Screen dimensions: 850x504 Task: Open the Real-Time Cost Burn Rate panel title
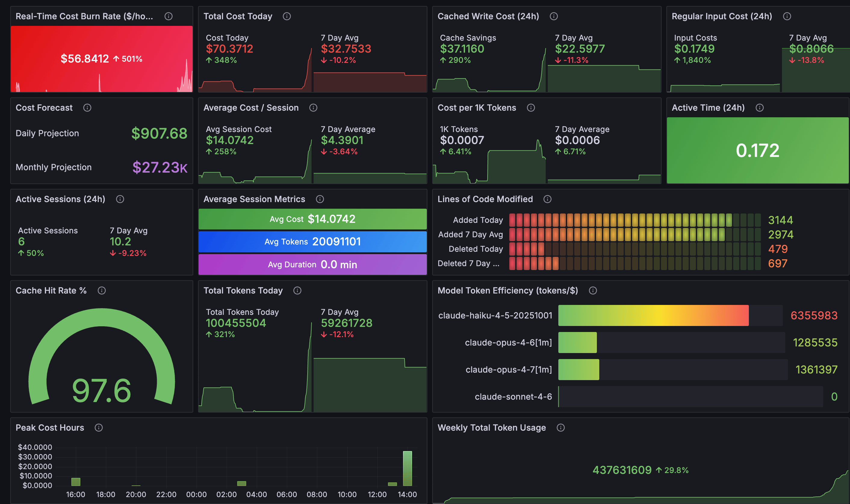coord(84,16)
